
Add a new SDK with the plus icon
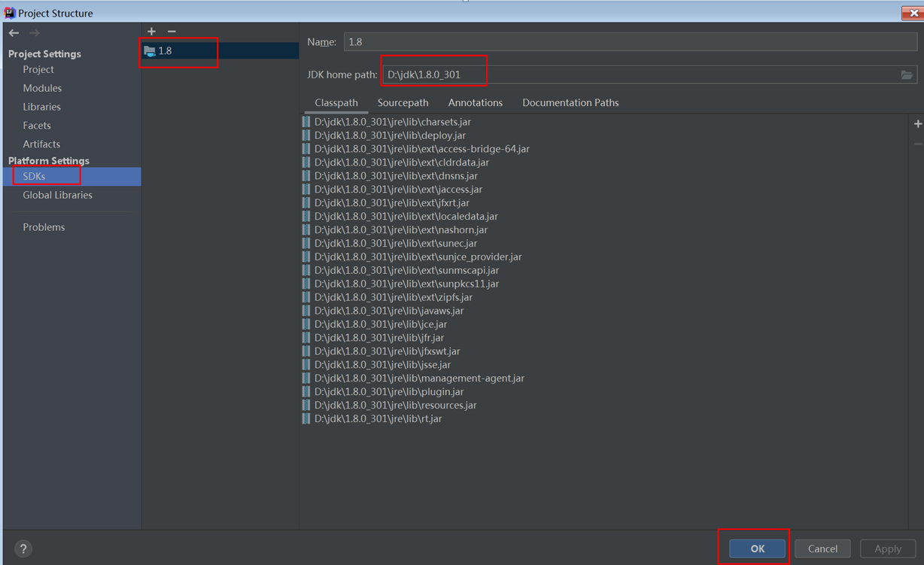click(x=151, y=31)
